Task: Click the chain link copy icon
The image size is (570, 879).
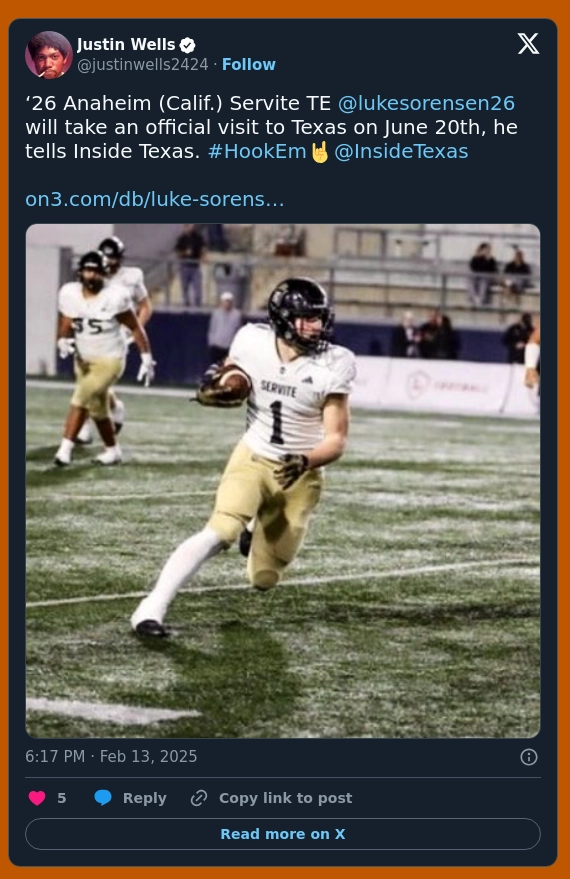Action: 199,798
